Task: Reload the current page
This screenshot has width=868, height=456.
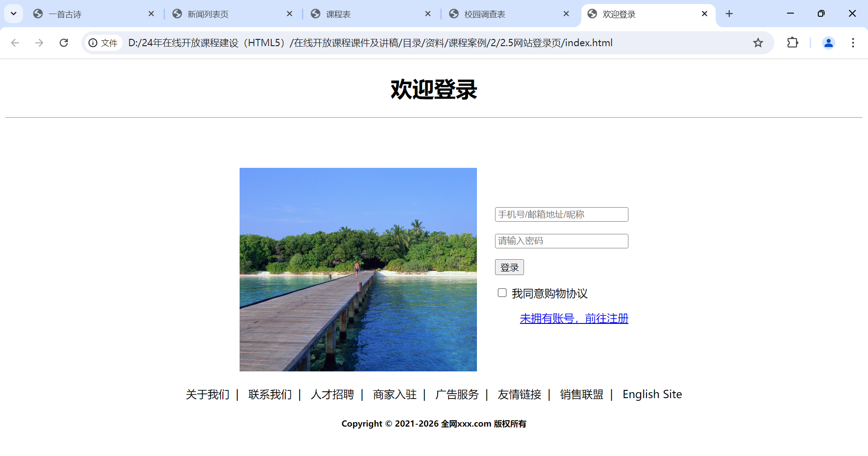Action: pos(64,43)
